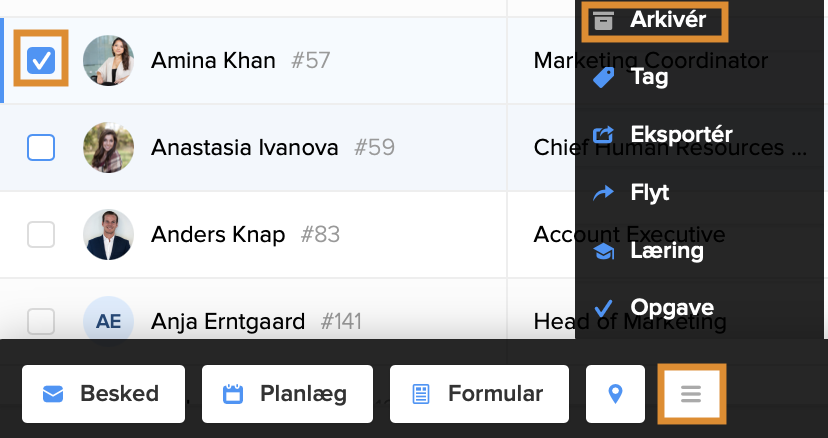Image resolution: width=828 pixels, height=438 pixels.
Task: Select the Anastasia Ivanova checkbox
Action: pyautogui.click(x=41, y=148)
